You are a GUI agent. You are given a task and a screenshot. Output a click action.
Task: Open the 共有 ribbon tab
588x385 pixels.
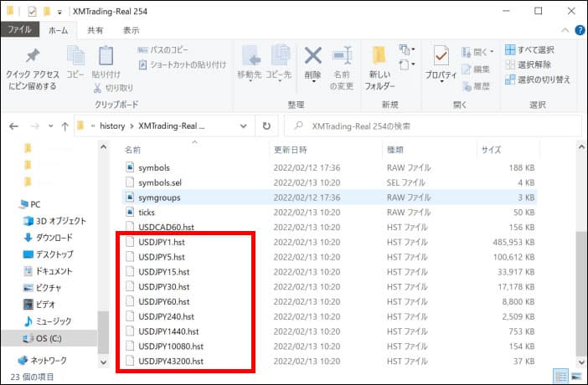coord(95,29)
